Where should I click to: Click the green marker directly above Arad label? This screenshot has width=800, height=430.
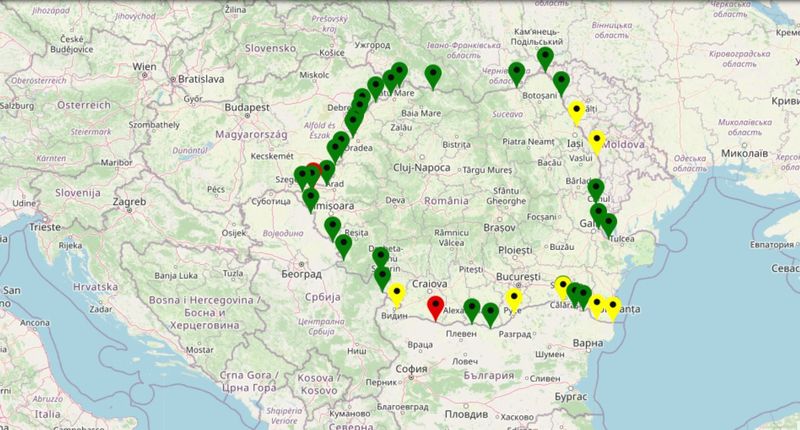327,172
